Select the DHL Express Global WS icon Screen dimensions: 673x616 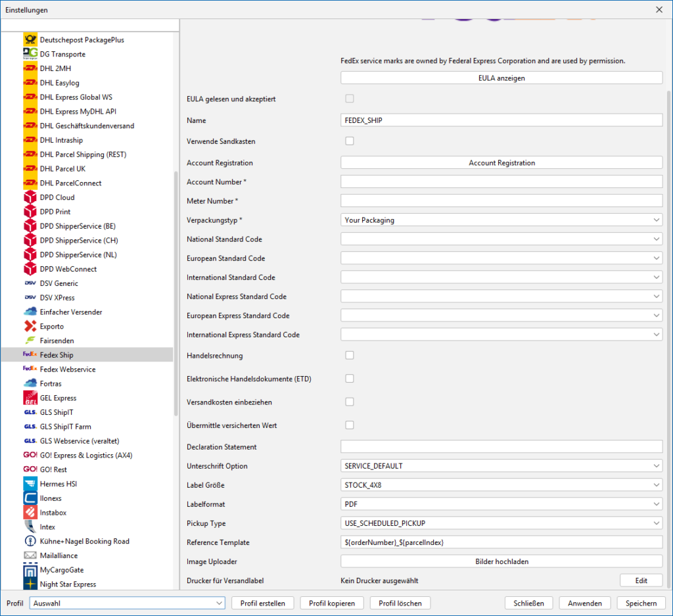30,97
